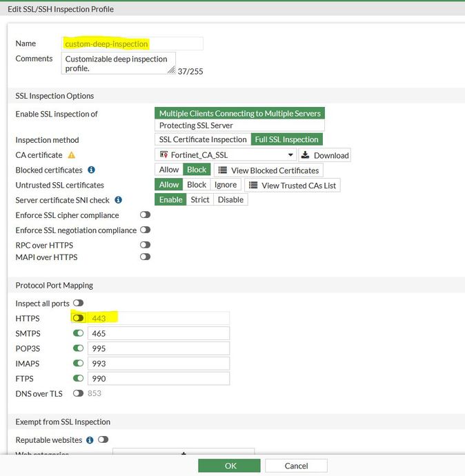The image size is (465, 476).
Task: Set Blocked certificates to Allow
Action: [x=169, y=170]
